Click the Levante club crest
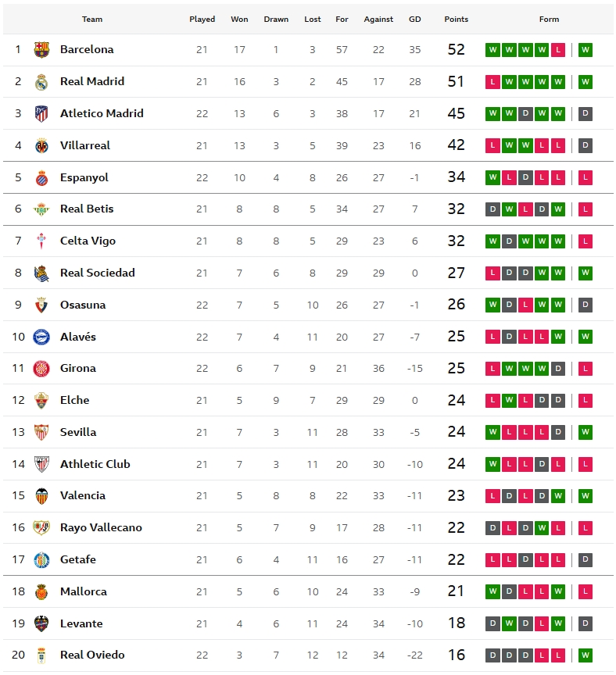Viewport: 616px width, 675px height. (41, 623)
